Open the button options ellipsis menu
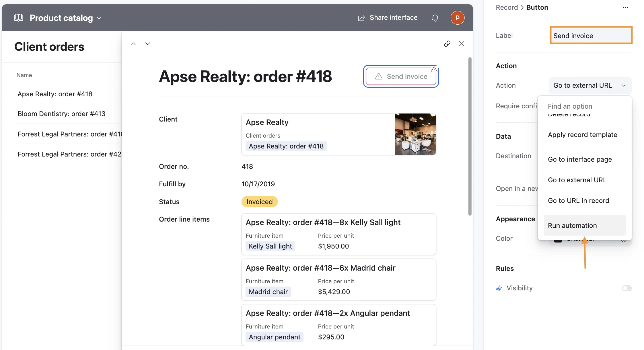Image resolution: width=644 pixels, height=350 pixels. click(x=625, y=7)
